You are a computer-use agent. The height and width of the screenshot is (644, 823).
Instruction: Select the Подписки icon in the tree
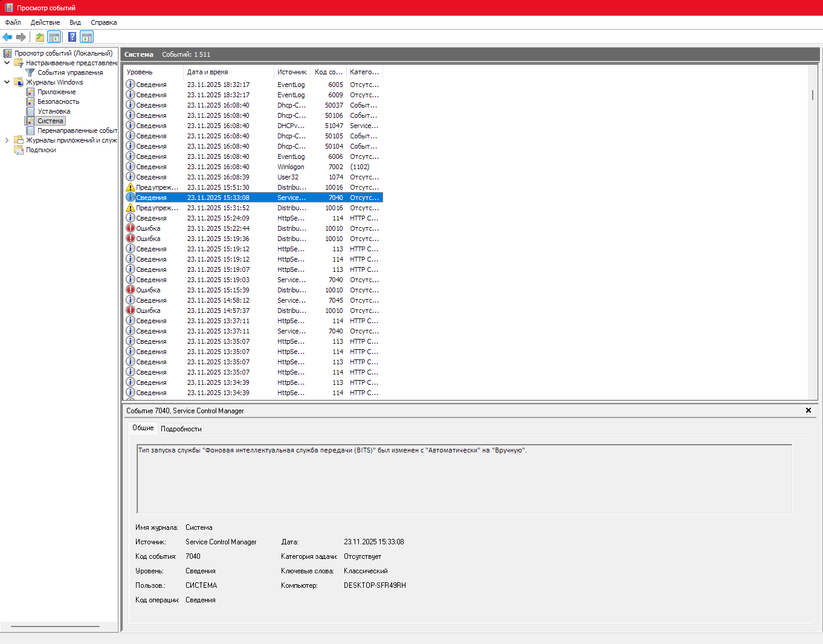[x=19, y=150]
